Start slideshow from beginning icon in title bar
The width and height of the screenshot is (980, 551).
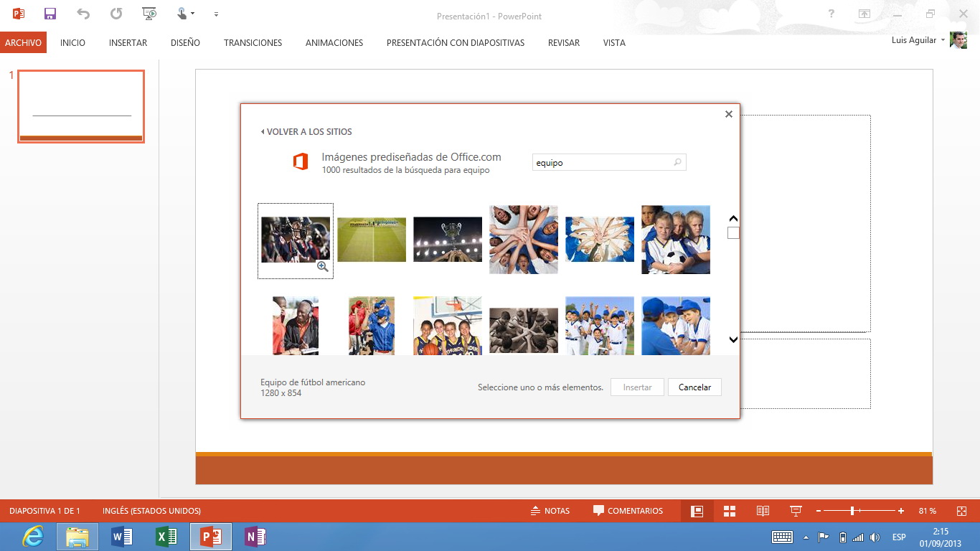click(x=149, y=14)
